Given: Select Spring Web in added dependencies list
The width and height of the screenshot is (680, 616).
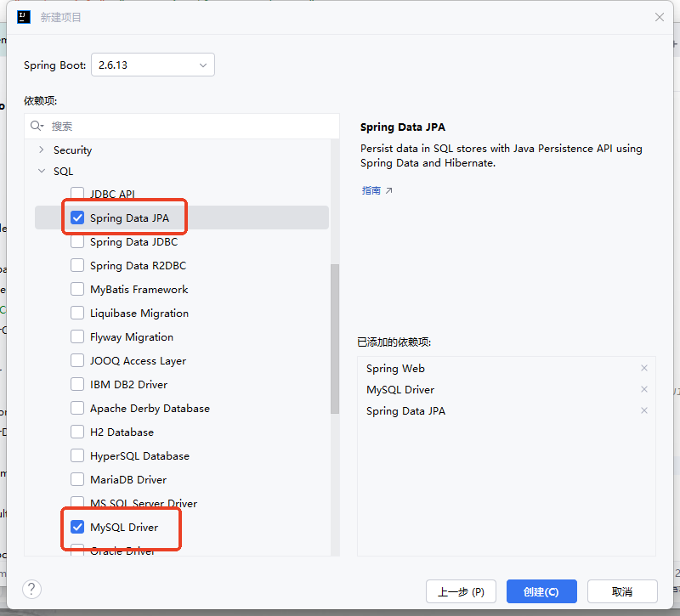Looking at the screenshot, I should (395, 369).
